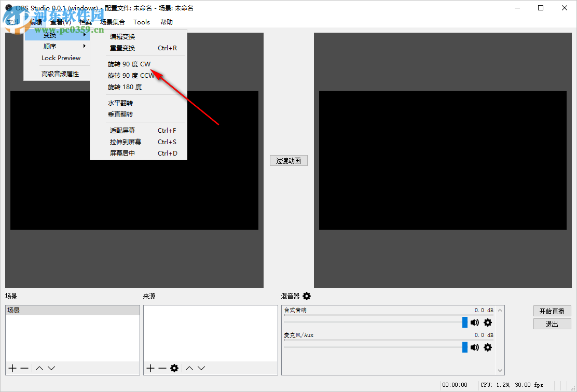The height and width of the screenshot is (392, 577).
Task: Move the selected source up with the arrow icon
Action: pos(189,368)
